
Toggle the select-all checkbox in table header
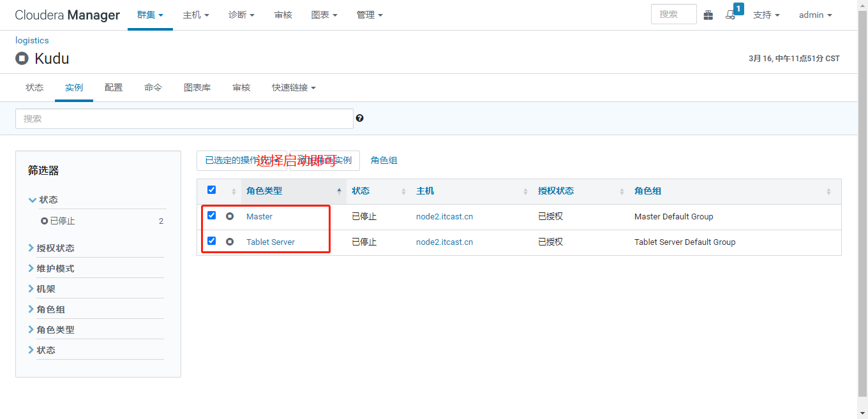click(212, 189)
